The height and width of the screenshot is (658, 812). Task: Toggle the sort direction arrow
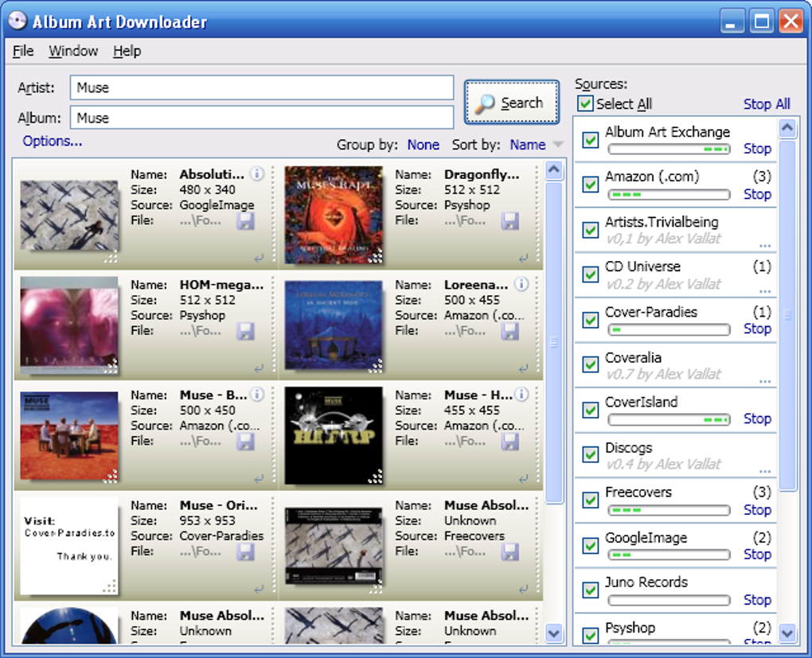558,145
